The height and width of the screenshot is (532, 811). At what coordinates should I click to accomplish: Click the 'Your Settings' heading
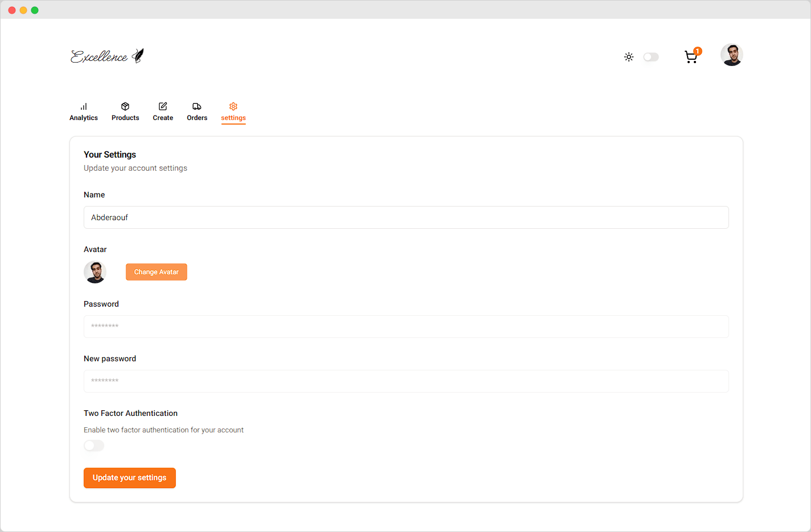[x=110, y=155]
